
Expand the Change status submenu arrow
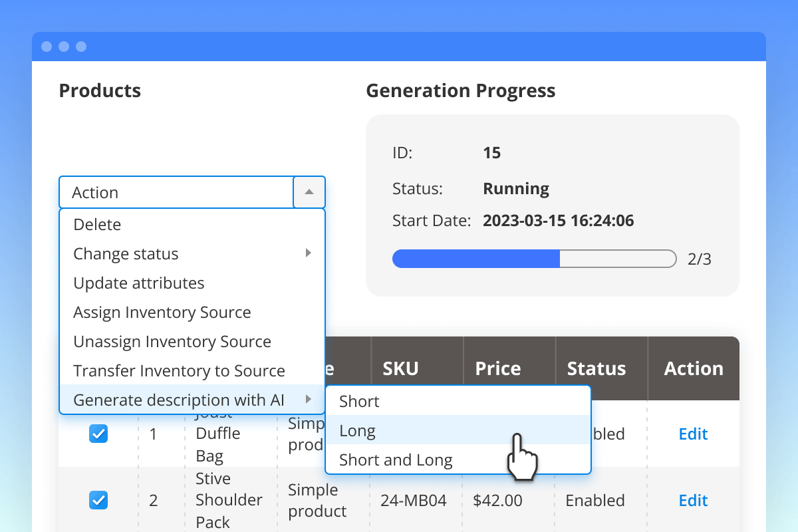click(x=308, y=253)
